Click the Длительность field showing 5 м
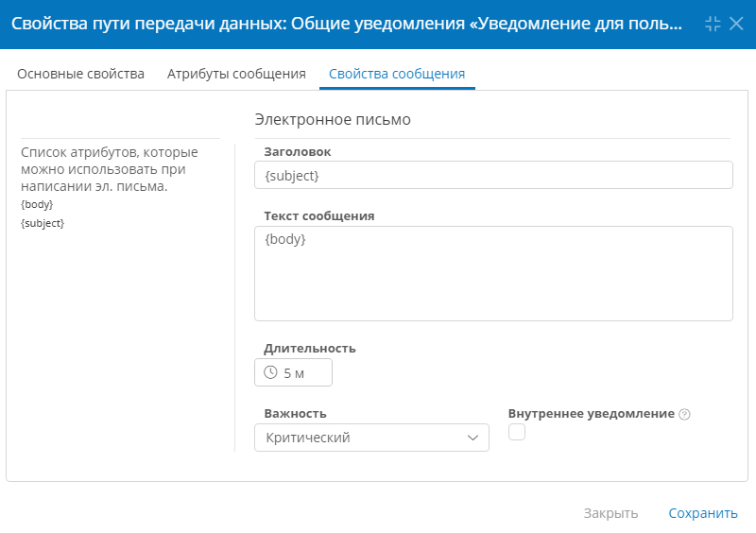The width and height of the screenshot is (756, 533). point(293,372)
